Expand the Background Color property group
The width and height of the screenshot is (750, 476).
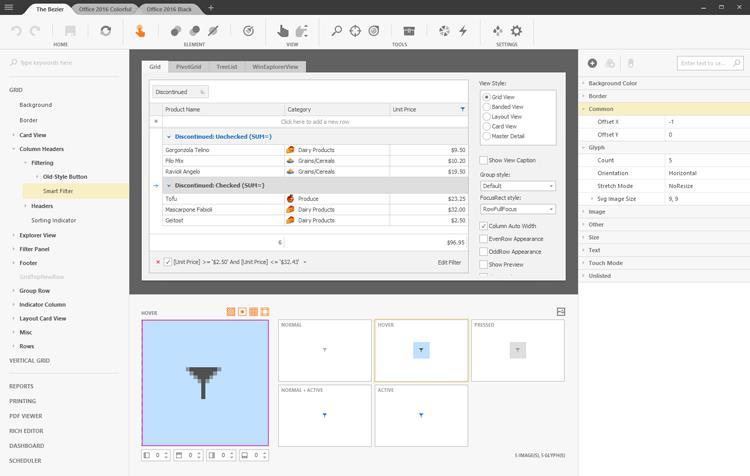(584, 83)
